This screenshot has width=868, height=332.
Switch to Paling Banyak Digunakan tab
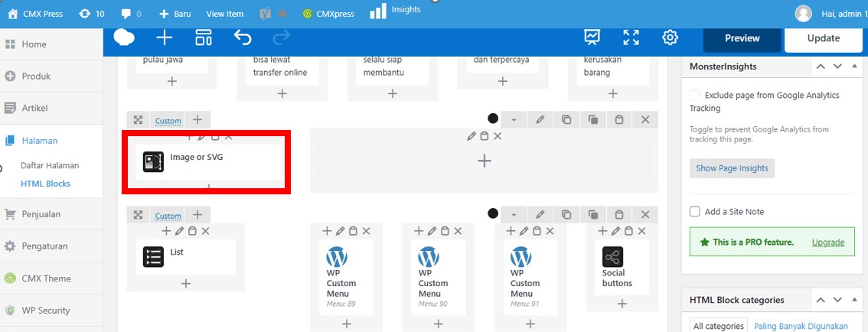pyautogui.click(x=801, y=326)
